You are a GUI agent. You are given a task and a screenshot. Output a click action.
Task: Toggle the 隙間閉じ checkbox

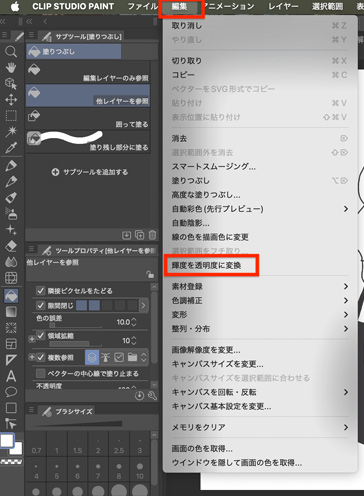(41, 305)
